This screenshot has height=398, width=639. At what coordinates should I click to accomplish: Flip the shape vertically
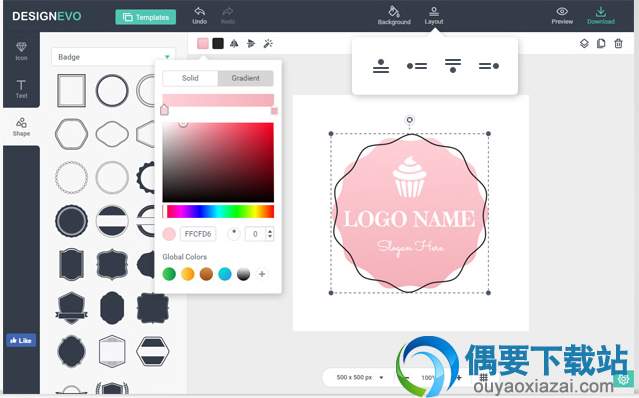(251, 43)
